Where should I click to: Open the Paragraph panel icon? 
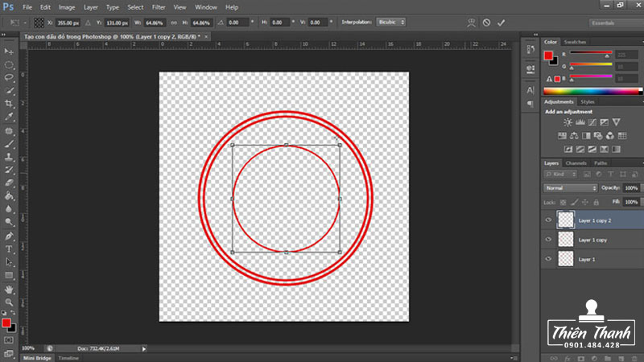pyautogui.click(x=530, y=104)
